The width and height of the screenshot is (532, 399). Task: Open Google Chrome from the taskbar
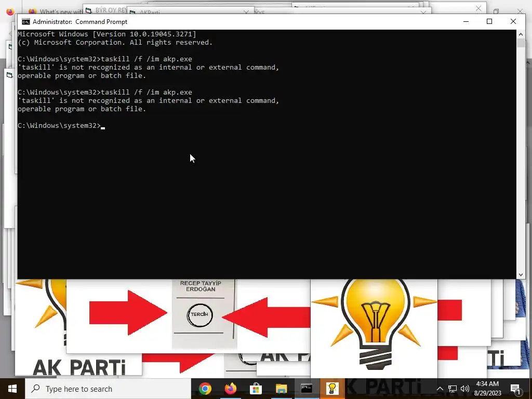click(x=205, y=389)
